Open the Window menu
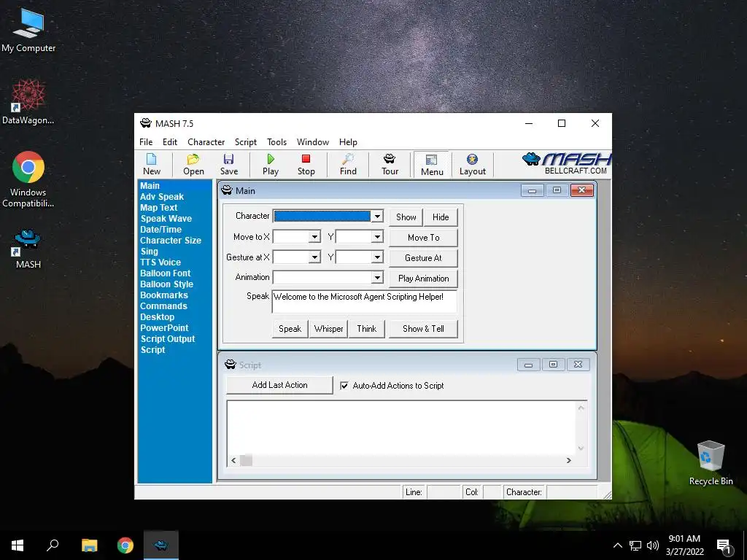The width and height of the screenshot is (747, 560). coord(312,142)
